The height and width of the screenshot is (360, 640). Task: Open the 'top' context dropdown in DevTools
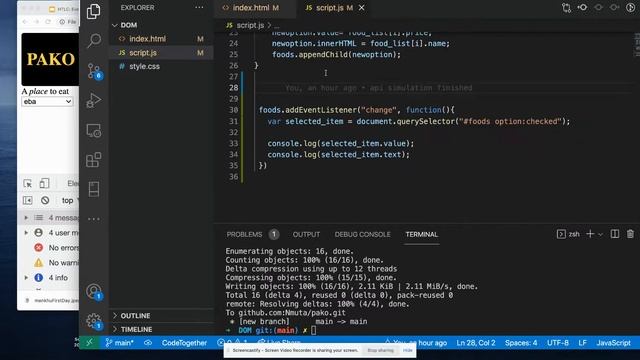click(x=69, y=200)
